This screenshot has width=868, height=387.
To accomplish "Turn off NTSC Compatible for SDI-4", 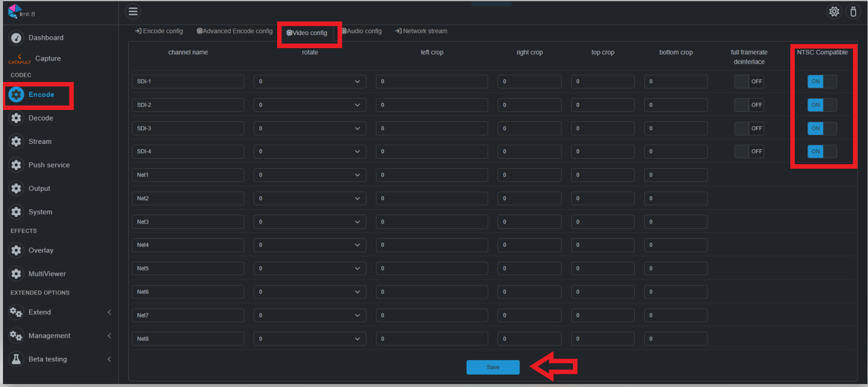I will tap(822, 151).
